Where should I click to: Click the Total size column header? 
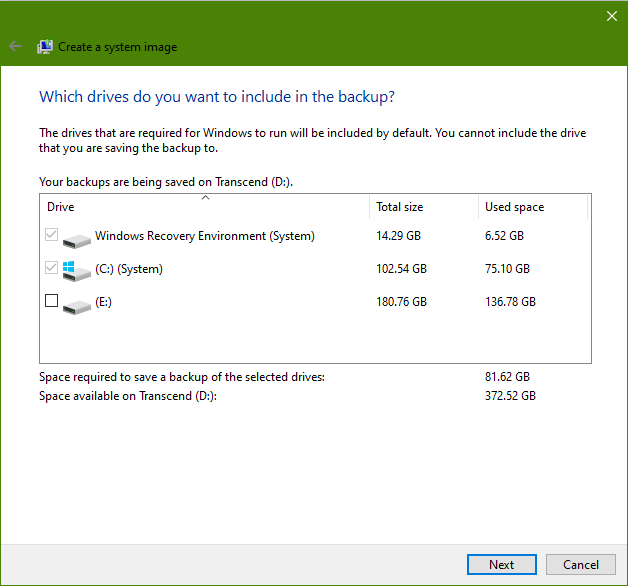click(x=424, y=207)
